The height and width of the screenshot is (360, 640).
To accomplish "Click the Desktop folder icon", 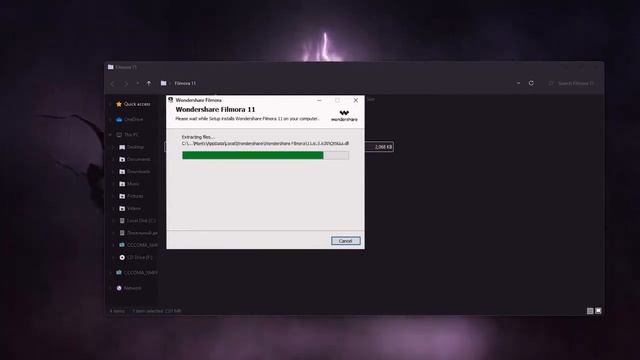I will (122, 147).
